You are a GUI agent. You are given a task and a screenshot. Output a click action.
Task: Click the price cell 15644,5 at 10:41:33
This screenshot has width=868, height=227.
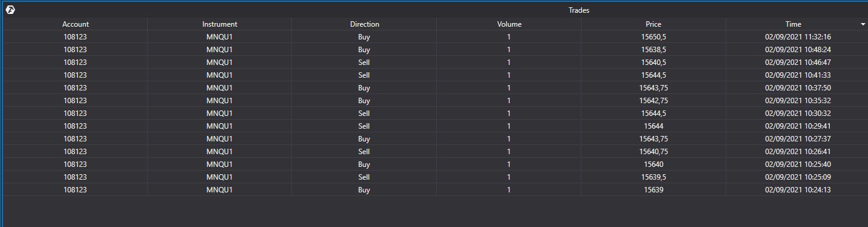[x=653, y=75]
